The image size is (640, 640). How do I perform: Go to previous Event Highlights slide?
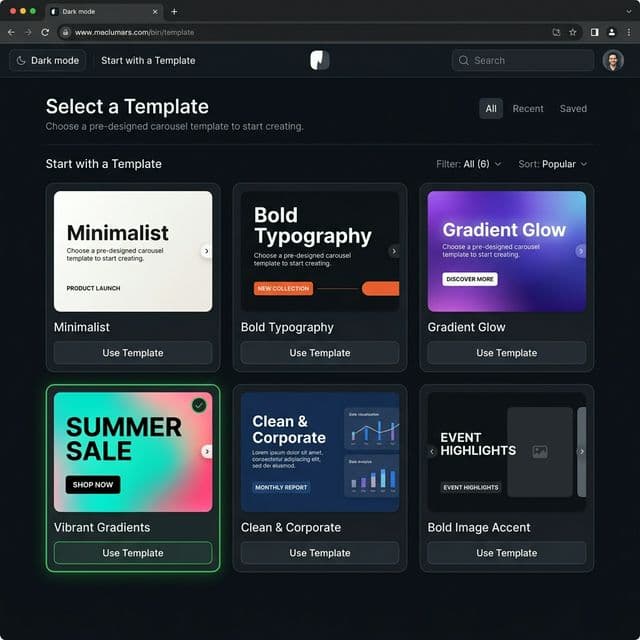click(432, 451)
